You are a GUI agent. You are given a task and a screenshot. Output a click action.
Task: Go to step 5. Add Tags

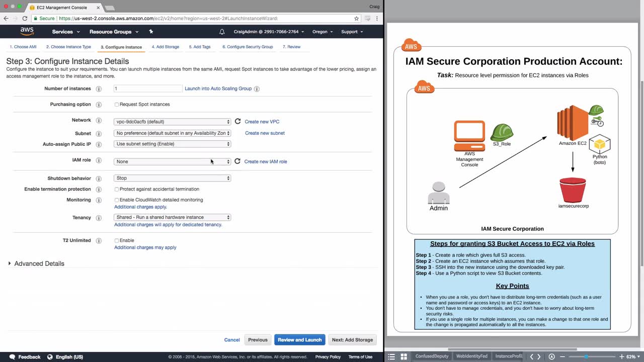click(x=200, y=47)
